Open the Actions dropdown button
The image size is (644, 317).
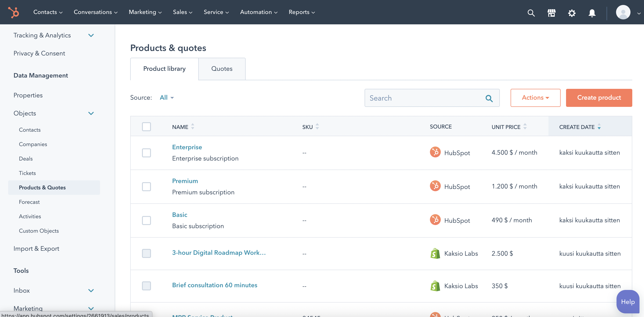click(x=535, y=98)
